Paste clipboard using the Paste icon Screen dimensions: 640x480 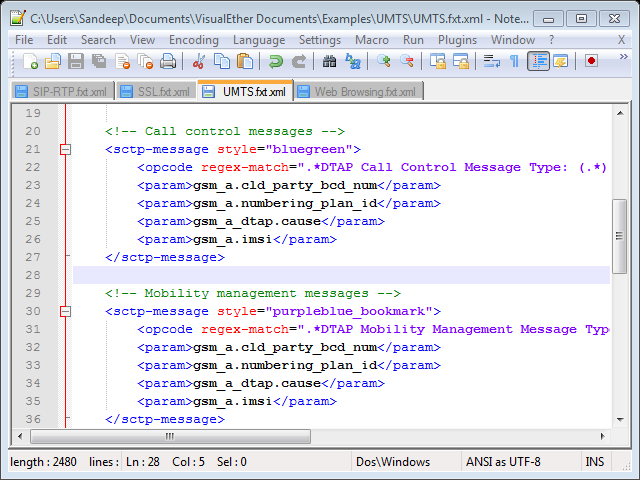click(244, 61)
